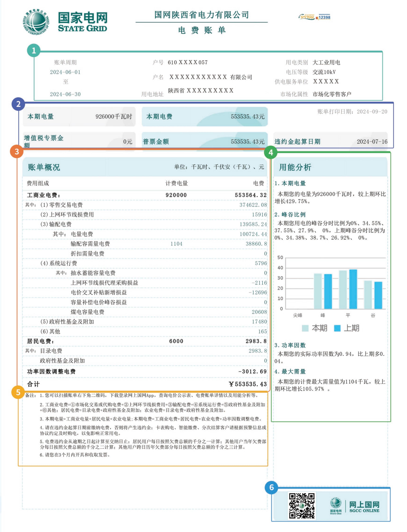Viewport: 407px width, 532px height.
Task: Click the address value 陕西省 XXXXXXXXX
Action: point(201,90)
